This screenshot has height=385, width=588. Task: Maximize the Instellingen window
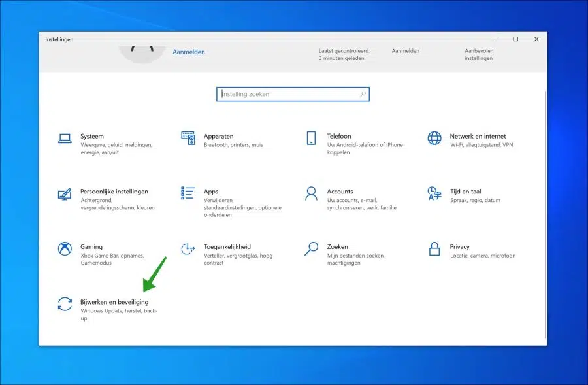pyautogui.click(x=515, y=39)
